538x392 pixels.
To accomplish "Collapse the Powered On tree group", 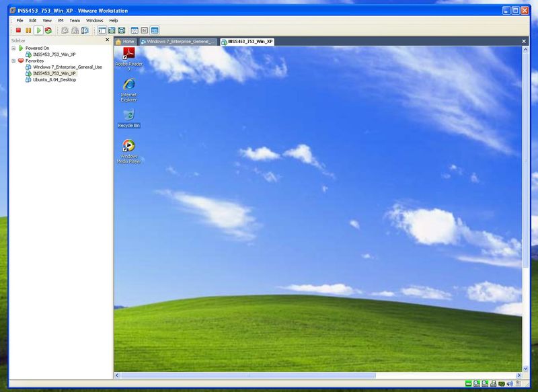I will pos(13,48).
